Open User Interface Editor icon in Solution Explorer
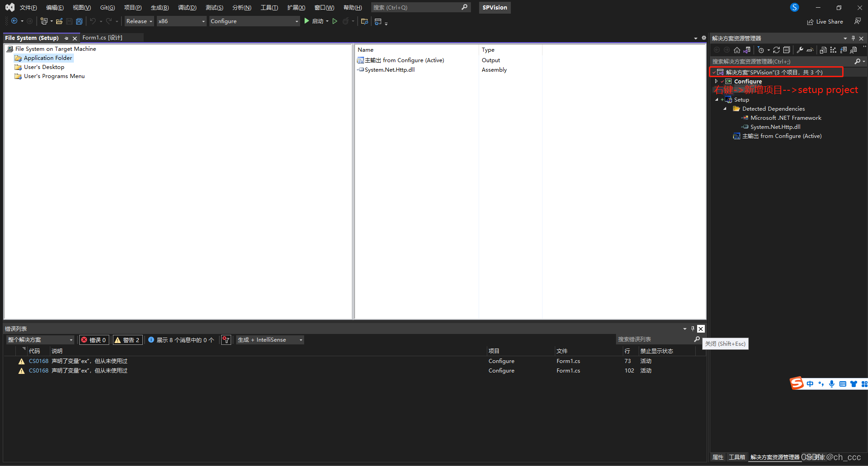The height and width of the screenshot is (466, 868). point(853,50)
